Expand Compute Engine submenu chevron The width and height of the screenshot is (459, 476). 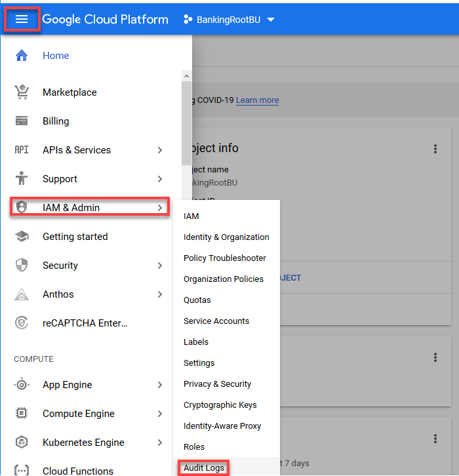point(160,414)
